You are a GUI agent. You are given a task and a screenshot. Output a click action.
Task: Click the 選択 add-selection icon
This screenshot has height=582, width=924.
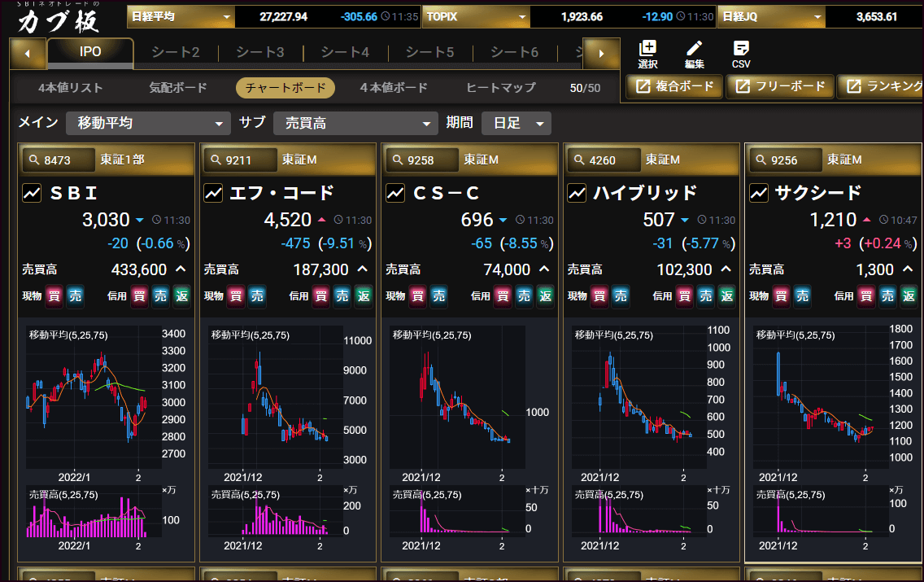click(647, 48)
